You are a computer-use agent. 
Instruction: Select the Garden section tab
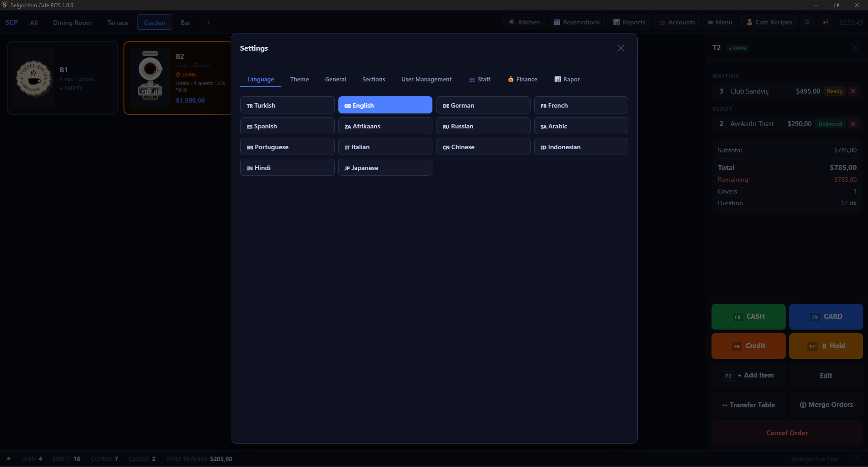154,23
